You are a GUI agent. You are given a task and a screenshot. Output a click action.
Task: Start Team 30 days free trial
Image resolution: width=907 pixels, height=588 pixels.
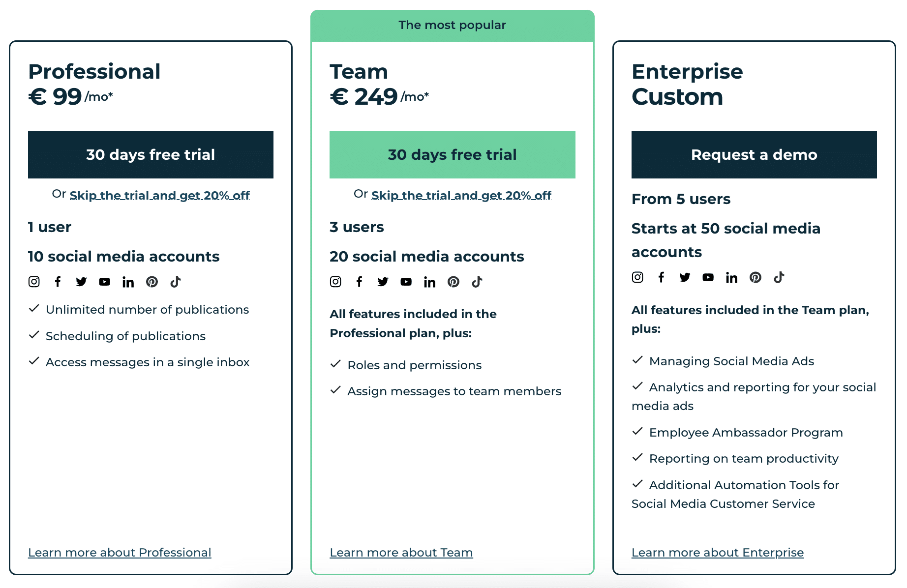coord(453,154)
